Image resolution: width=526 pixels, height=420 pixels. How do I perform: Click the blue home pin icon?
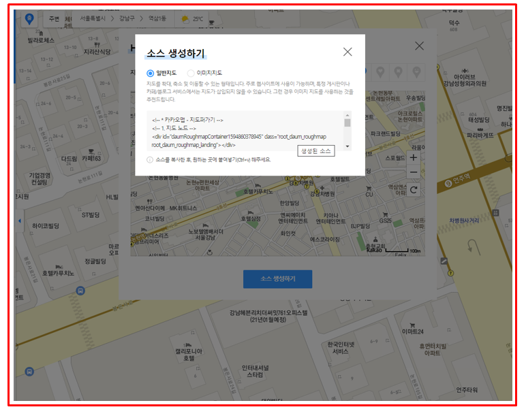coord(29,19)
